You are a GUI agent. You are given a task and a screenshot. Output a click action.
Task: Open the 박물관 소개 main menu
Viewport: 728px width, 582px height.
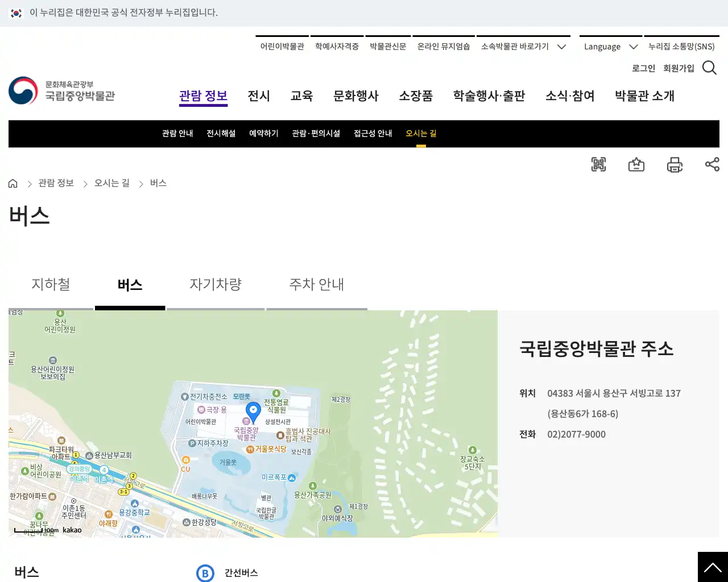coord(644,95)
